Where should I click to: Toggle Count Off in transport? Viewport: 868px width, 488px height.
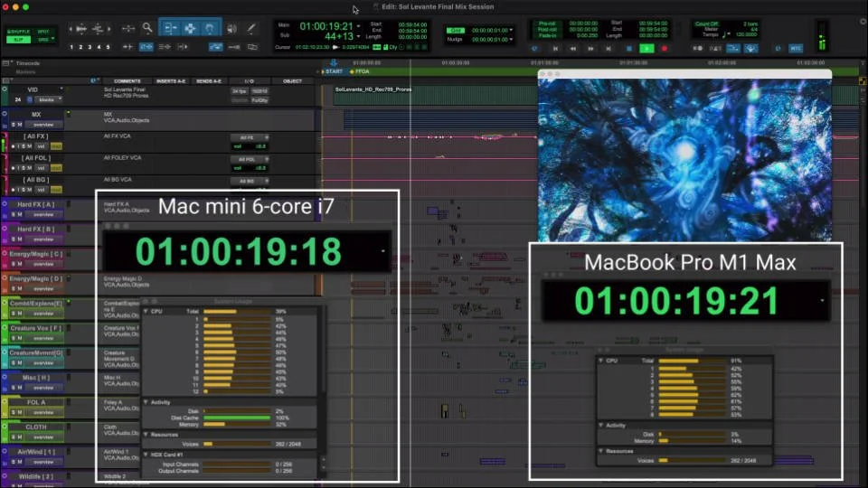[706, 23]
